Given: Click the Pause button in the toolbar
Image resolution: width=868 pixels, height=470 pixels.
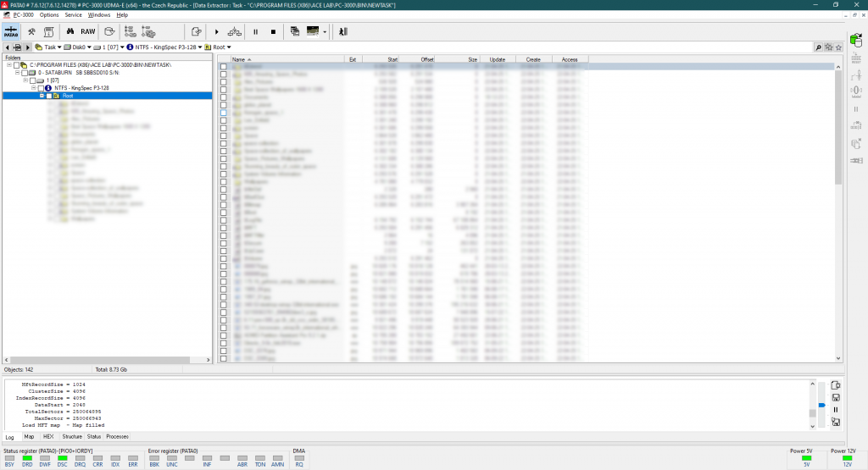Looking at the screenshot, I should click(255, 31).
